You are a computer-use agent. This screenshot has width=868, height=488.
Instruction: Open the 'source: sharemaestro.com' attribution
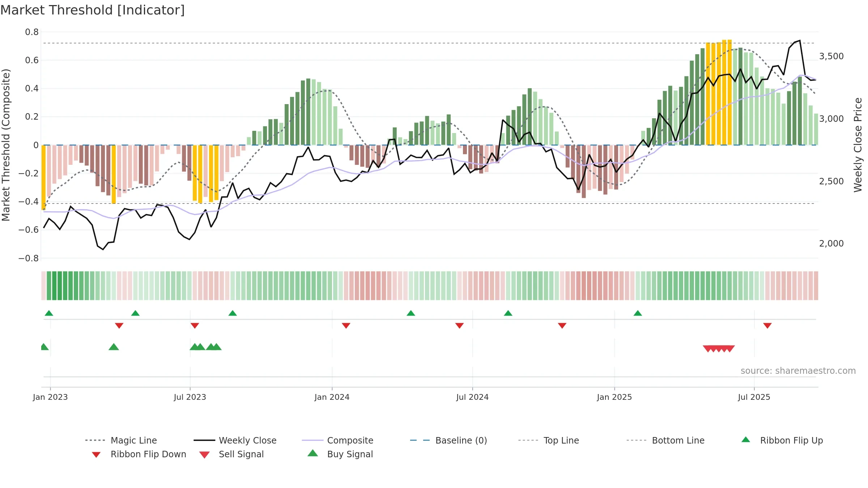click(x=798, y=371)
